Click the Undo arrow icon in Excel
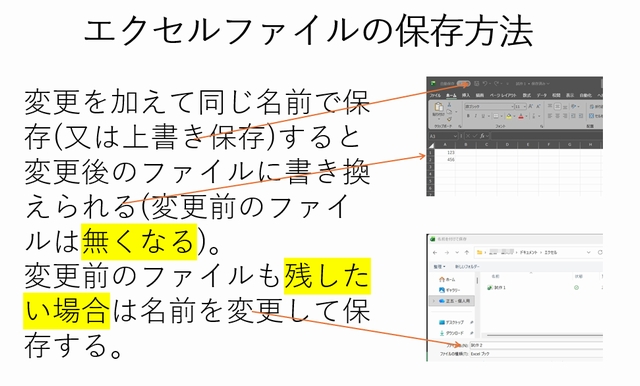This screenshot has width=640, height=386. point(484,84)
